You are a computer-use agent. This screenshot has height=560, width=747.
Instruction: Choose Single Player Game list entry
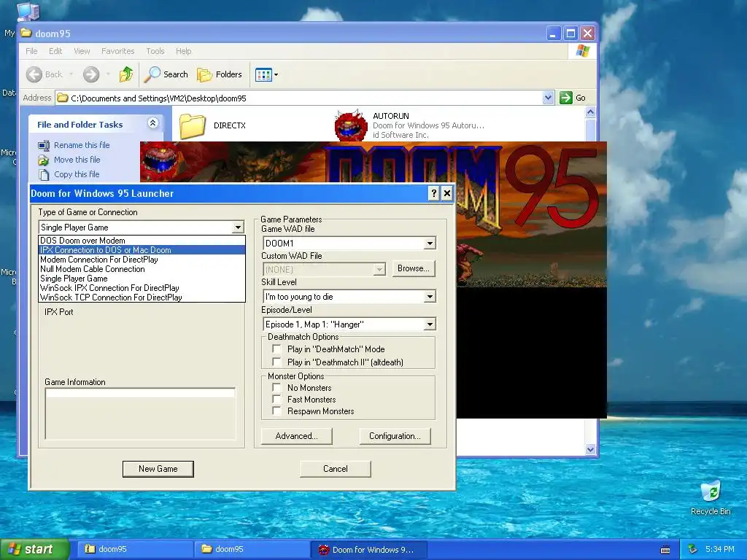[x=142, y=279]
